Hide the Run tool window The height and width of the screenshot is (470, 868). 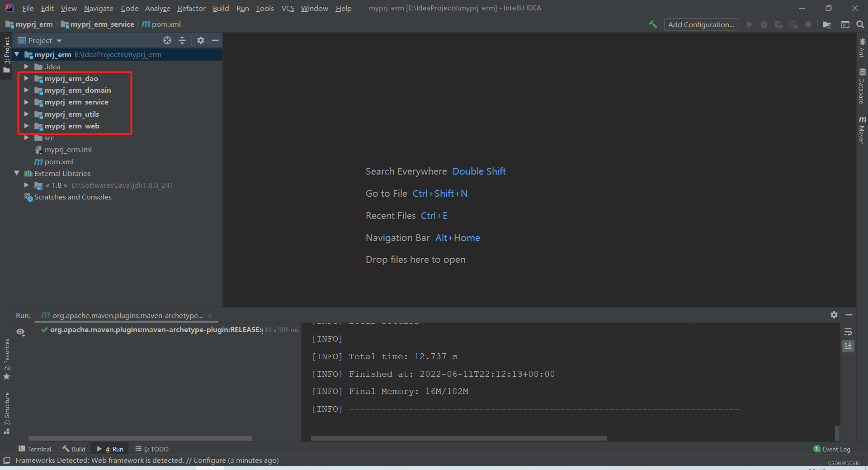[849, 315]
